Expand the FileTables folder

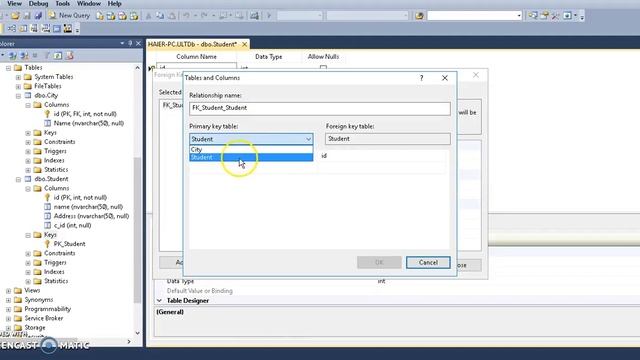(18, 87)
